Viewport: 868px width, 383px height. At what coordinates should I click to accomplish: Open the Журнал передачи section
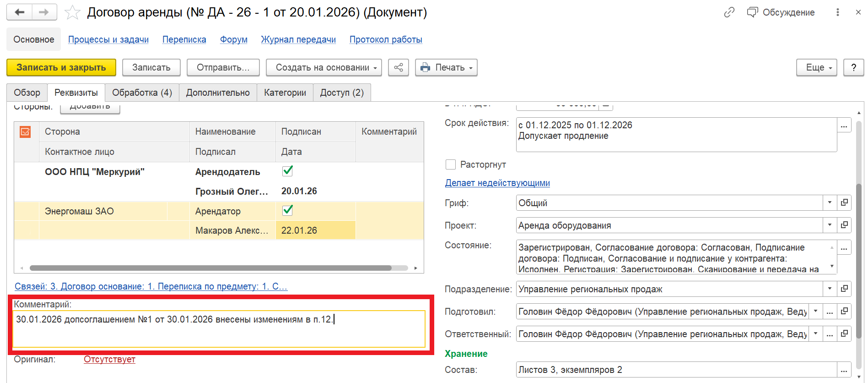pos(298,39)
